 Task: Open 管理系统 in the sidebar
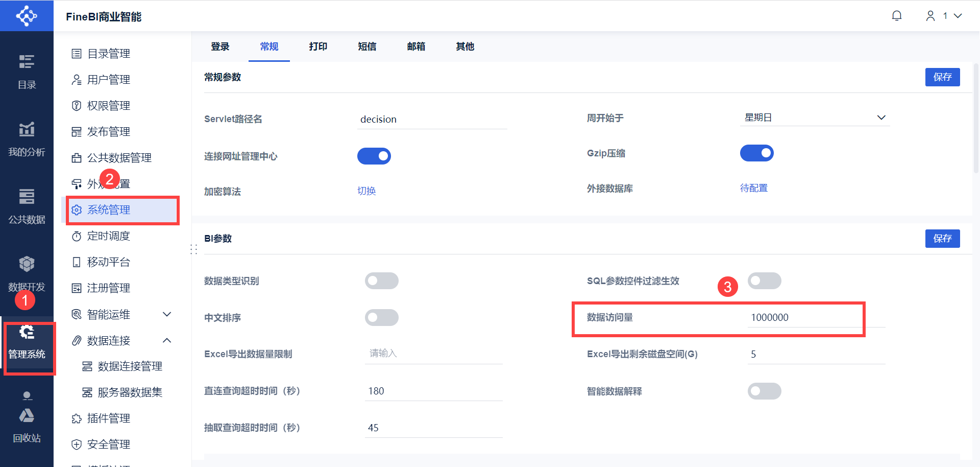pyautogui.click(x=27, y=341)
